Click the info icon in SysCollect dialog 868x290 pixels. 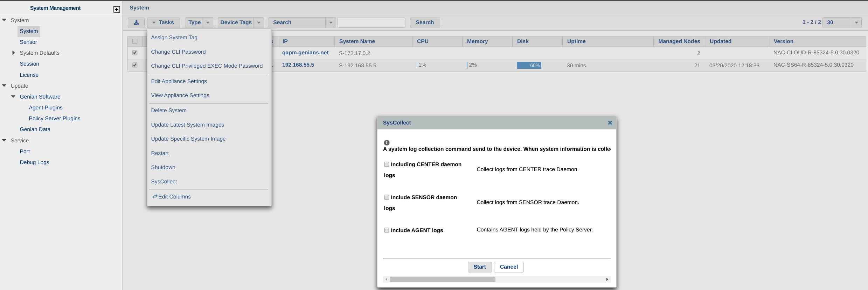387,143
